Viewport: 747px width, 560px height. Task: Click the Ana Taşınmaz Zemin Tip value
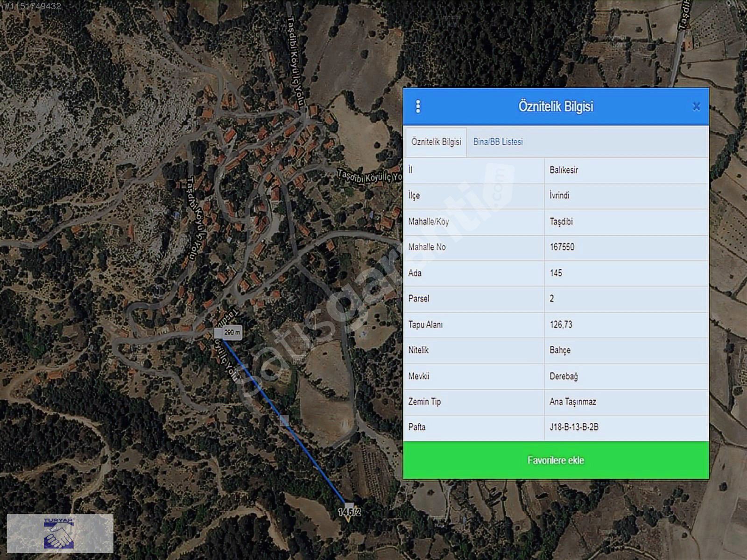click(x=572, y=401)
